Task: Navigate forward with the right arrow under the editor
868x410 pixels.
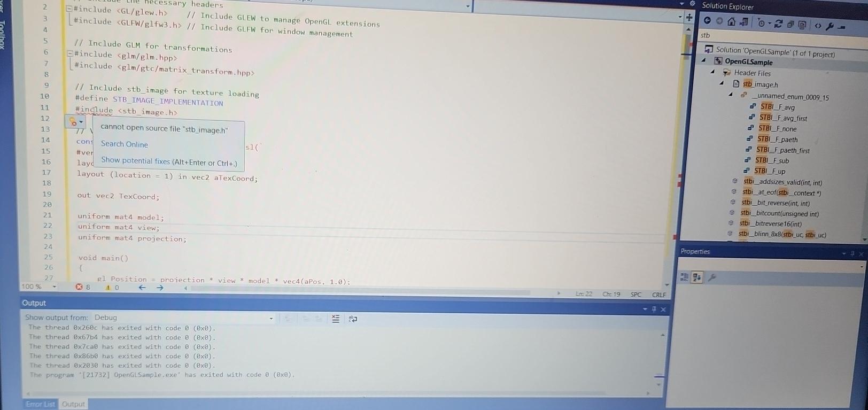Action: click(160, 288)
